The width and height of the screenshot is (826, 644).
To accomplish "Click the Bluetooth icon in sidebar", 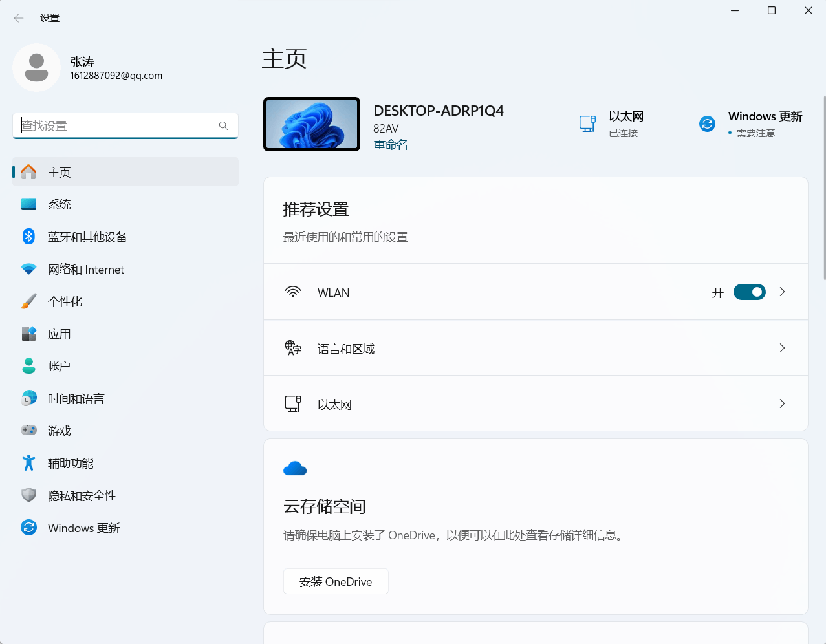I will pyautogui.click(x=28, y=237).
